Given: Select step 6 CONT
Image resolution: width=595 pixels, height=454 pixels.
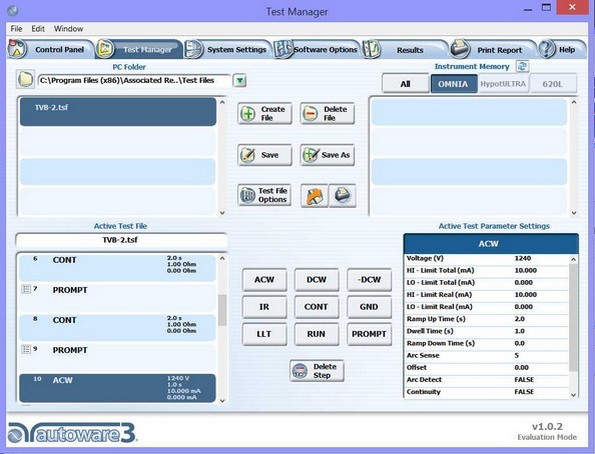Looking at the screenshot, I should [118, 268].
